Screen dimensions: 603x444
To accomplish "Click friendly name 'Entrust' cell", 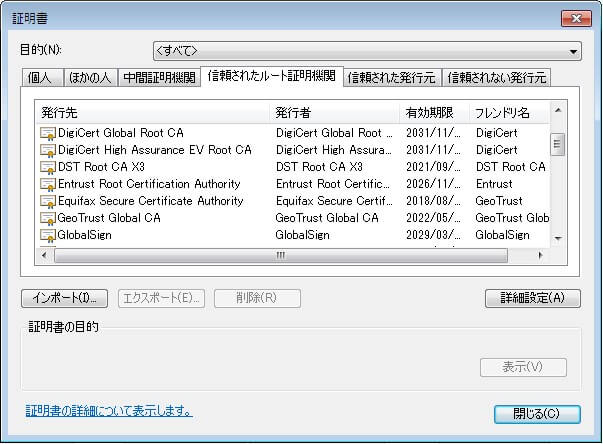I will coord(494,184).
